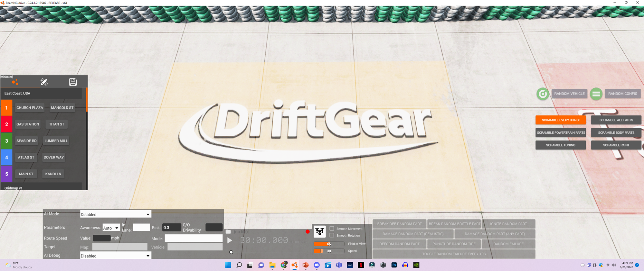Click Ignite Random Part button
Screen dimensions: 644x271
tap(508, 224)
